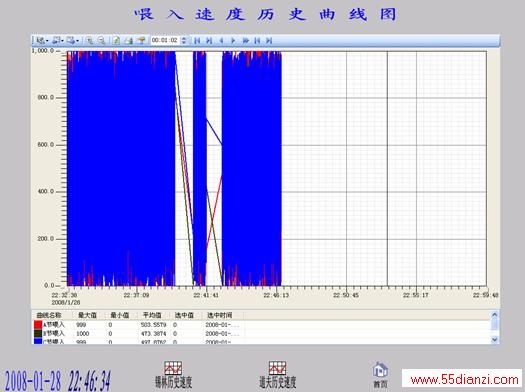Viewport: 525px width, 392px height.
Task: Click the red A节喂入 curve swatch
Action: 38,325
